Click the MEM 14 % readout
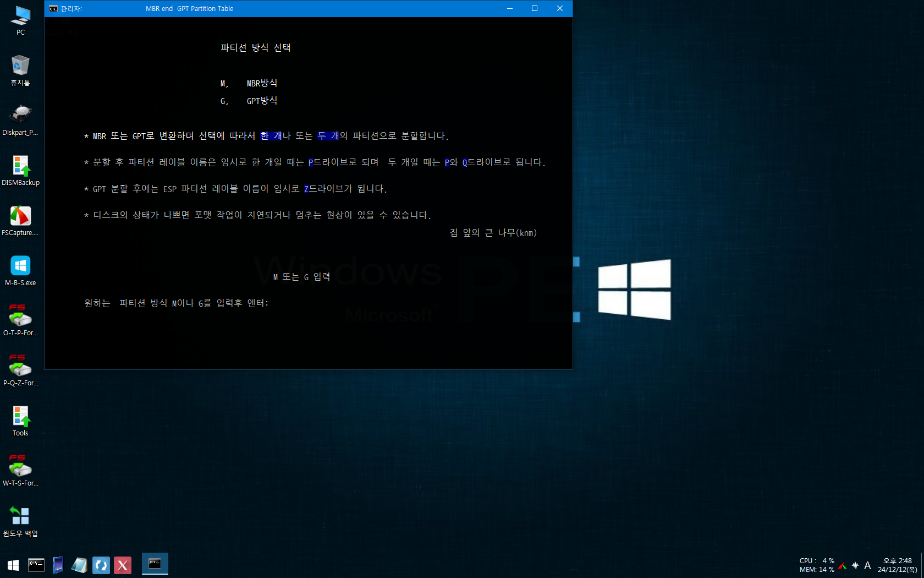The height and width of the screenshot is (578, 924). [x=817, y=570]
